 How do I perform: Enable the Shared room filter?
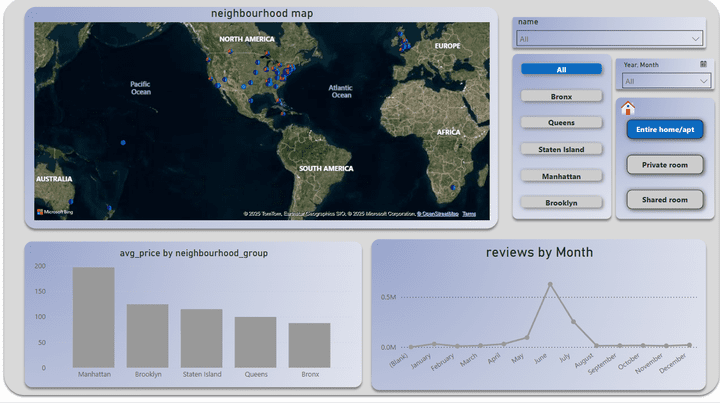665,200
